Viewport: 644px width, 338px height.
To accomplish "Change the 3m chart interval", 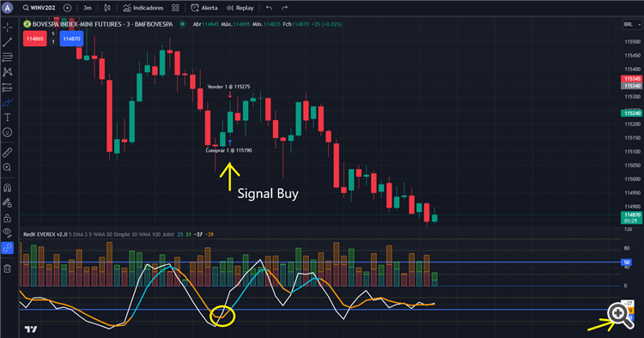I will [x=87, y=8].
